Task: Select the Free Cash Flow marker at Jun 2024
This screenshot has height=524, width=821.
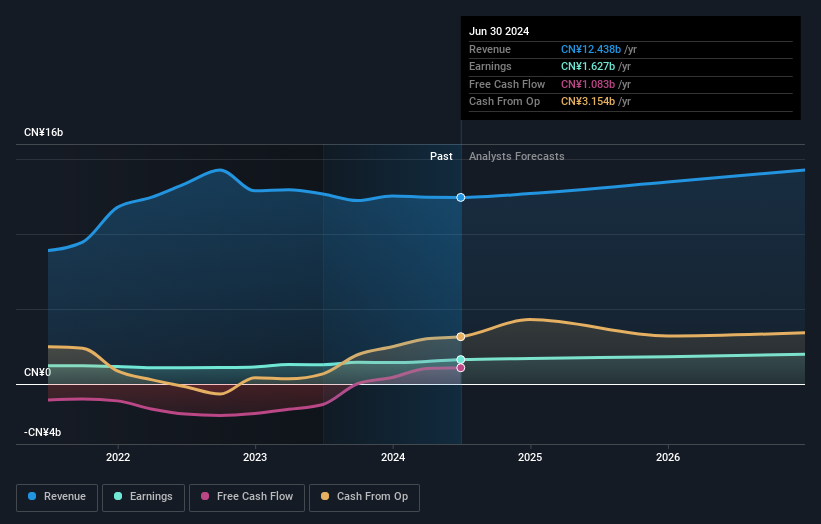Action: [461, 368]
